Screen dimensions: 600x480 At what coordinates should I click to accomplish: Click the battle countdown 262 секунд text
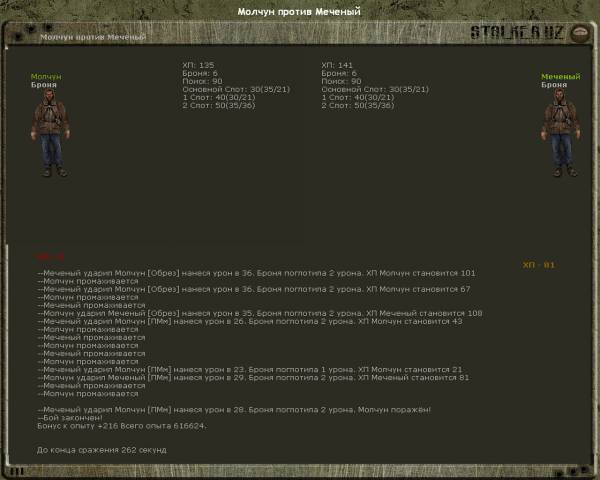(101, 450)
